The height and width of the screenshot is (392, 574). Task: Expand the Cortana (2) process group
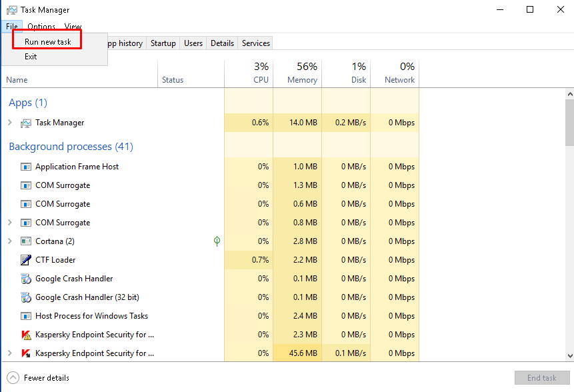(x=10, y=241)
